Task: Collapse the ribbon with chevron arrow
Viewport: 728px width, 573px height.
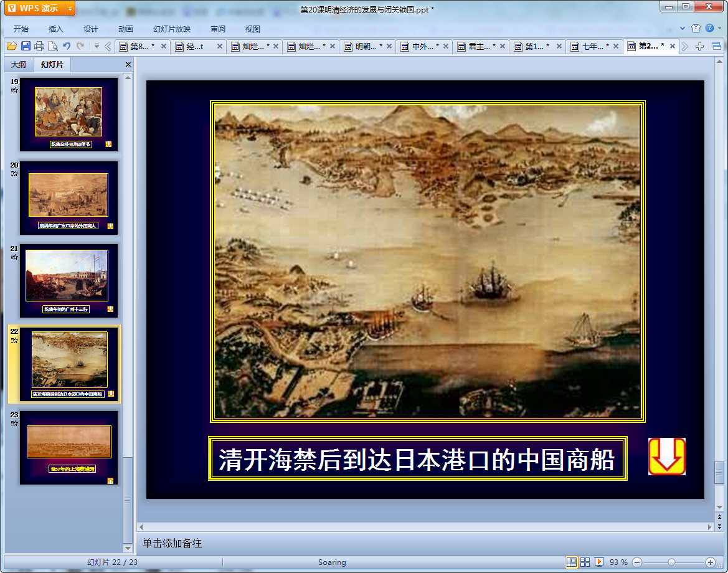Action: click(683, 28)
